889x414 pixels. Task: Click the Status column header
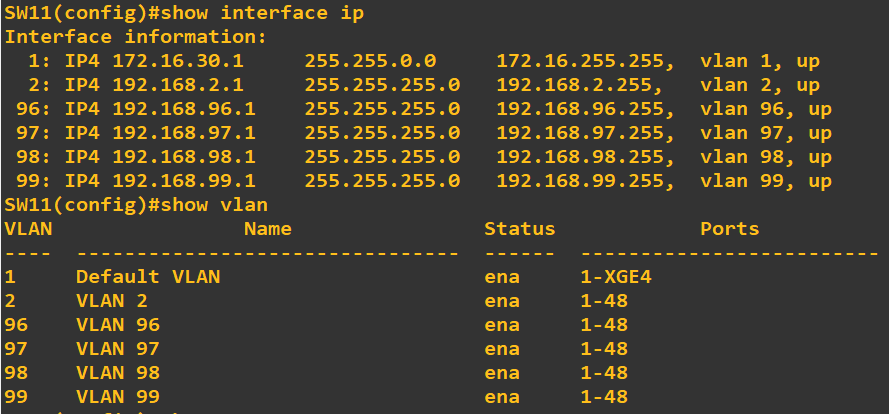click(520, 229)
